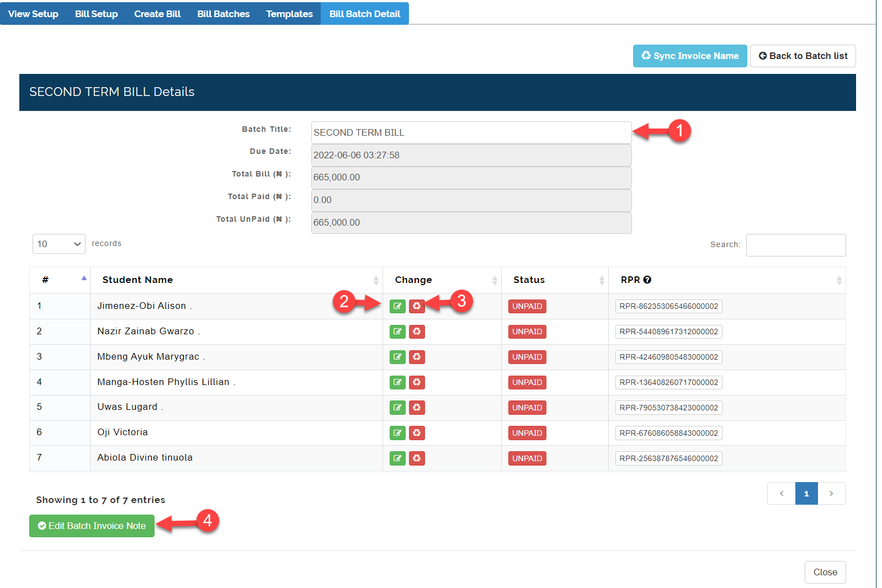Click the Total Paid field
The width and height of the screenshot is (882, 588).
coord(471,200)
